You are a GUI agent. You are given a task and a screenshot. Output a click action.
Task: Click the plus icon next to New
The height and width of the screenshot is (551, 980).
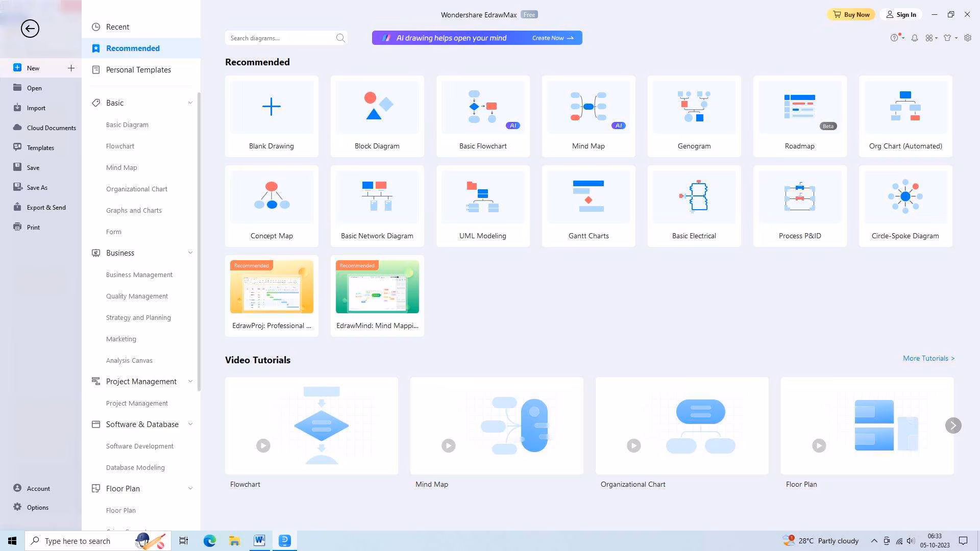[x=71, y=68]
